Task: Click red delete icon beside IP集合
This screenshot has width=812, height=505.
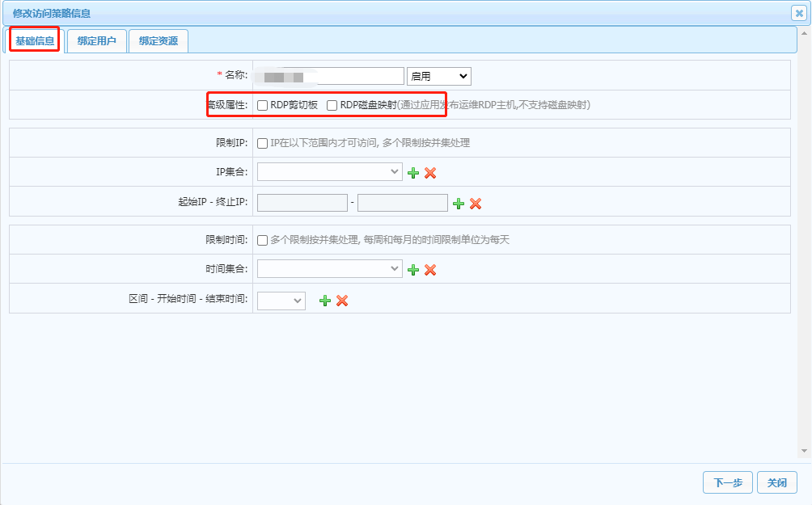Action: (430, 173)
